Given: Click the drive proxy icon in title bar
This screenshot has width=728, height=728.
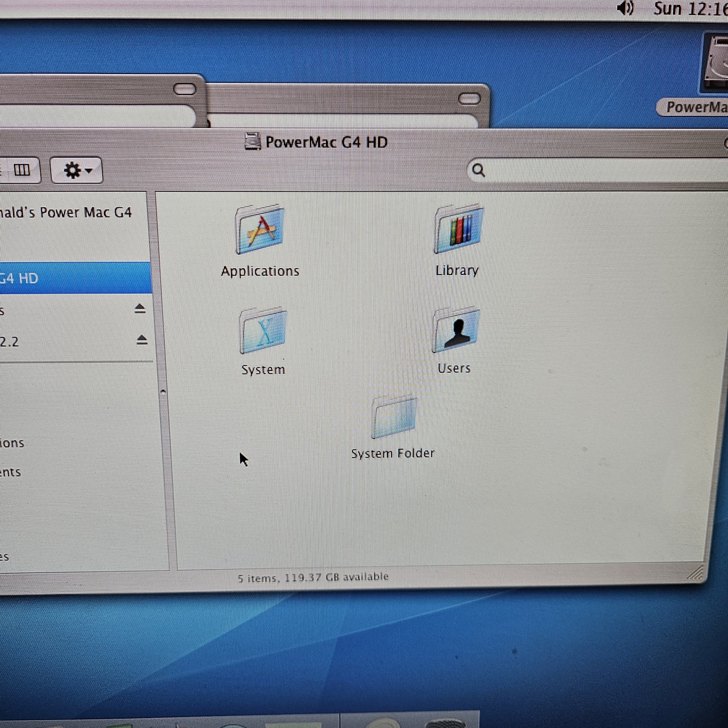Looking at the screenshot, I should (253, 142).
